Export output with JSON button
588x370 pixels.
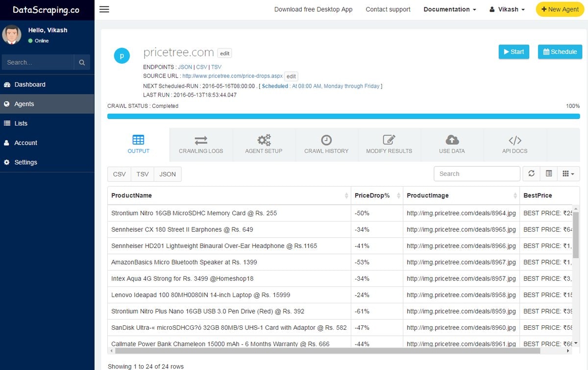coord(168,174)
